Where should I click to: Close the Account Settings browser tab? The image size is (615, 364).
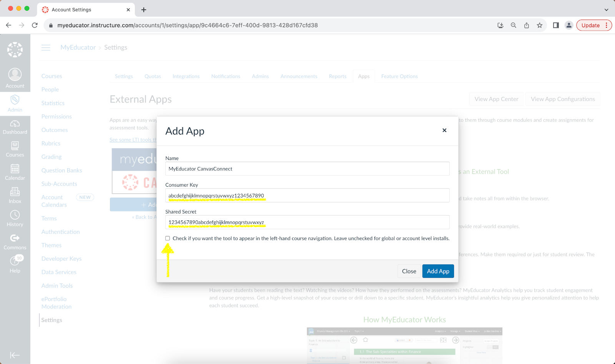(x=128, y=10)
